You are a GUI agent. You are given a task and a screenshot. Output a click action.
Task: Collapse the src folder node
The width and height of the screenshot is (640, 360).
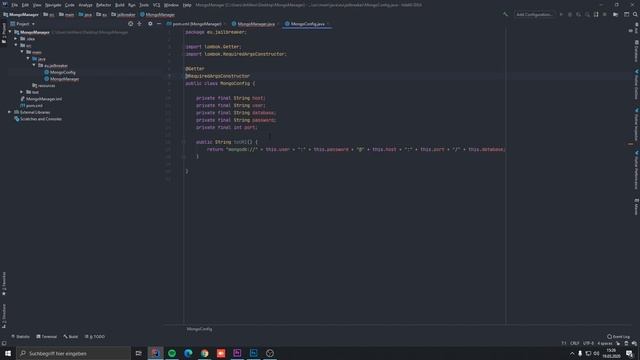point(16,45)
